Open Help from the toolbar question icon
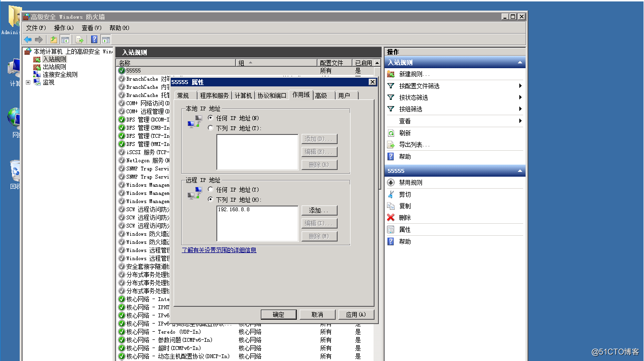 (x=94, y=39)
